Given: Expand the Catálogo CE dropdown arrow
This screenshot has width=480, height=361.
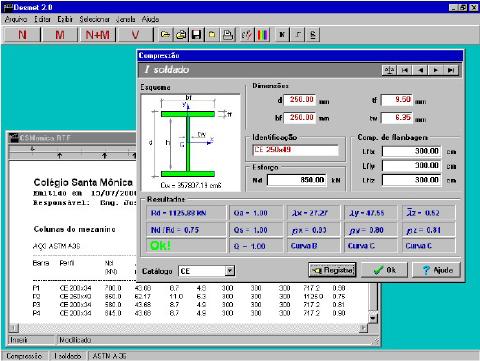Looking at the screenshot, I should tap(230, 271).
